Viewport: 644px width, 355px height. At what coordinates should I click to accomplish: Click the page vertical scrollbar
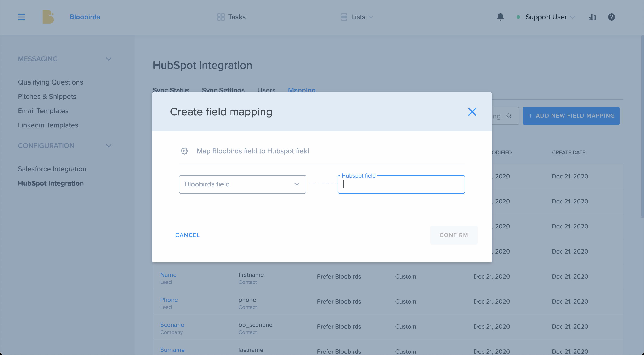pyautogui.click(x=642, y=126)
